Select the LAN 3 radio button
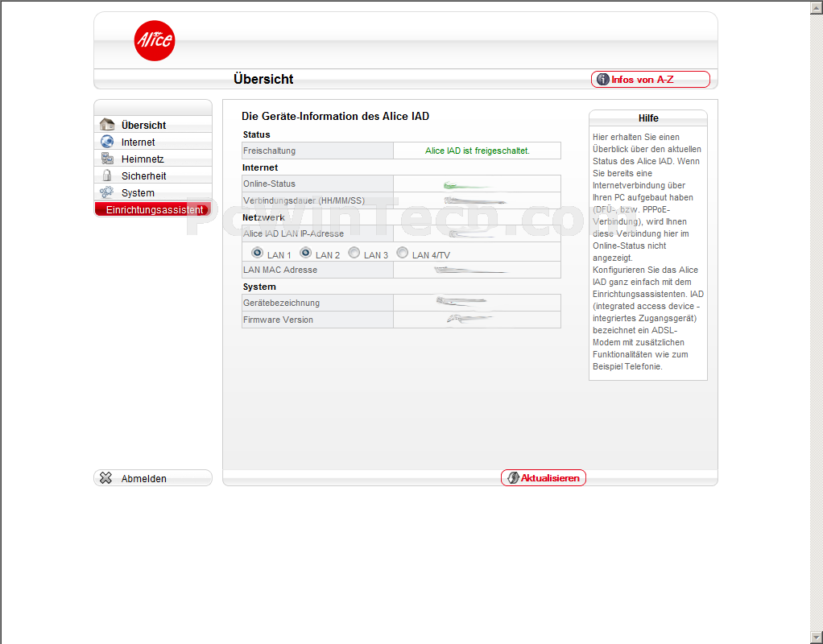 pyautogui.click(x=354, y=253)
